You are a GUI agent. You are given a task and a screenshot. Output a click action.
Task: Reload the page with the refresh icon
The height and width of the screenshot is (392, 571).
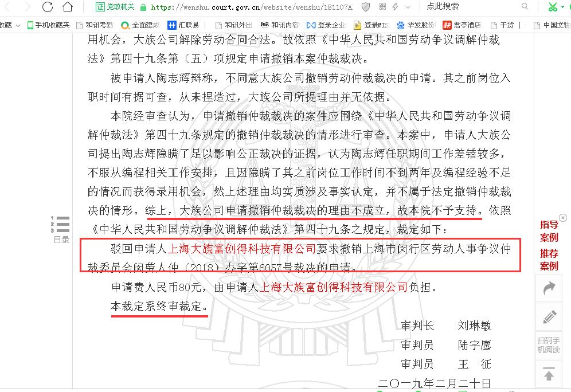pos(48,6)
